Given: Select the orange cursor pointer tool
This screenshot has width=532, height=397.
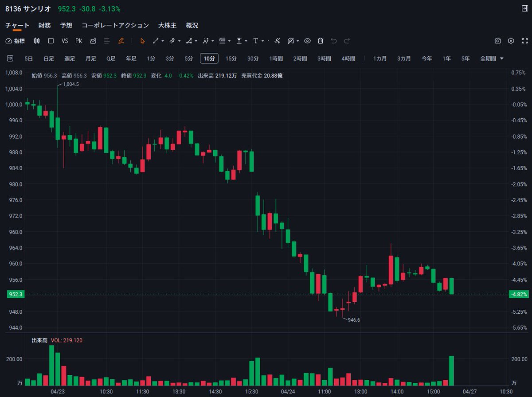Looking at the screenshot, I should pyautogui.click(x=142, y=41).
